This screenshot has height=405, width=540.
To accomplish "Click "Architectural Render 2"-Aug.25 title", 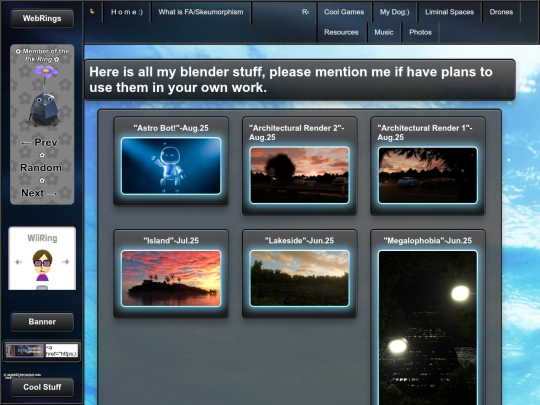I will click(x=297, y=133).
